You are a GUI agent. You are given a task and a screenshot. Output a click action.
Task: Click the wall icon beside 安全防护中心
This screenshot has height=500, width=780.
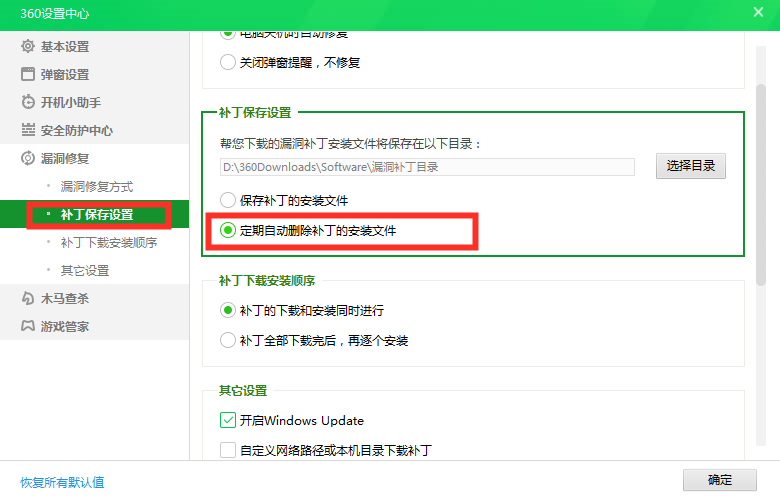(28, 130)
